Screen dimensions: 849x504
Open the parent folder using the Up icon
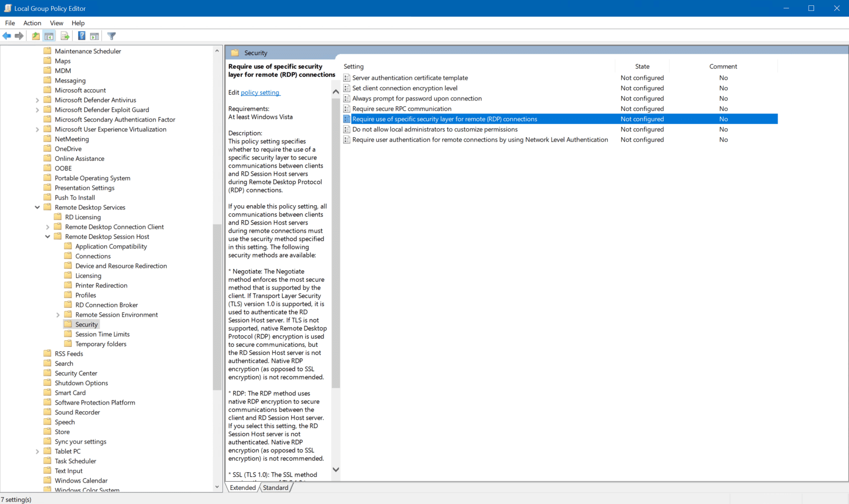point(36,36)
